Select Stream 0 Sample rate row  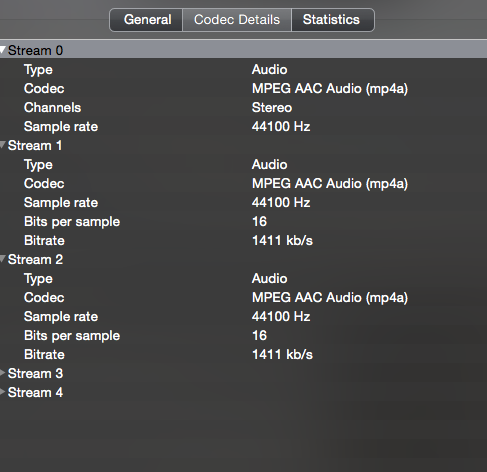click(243, 126)
